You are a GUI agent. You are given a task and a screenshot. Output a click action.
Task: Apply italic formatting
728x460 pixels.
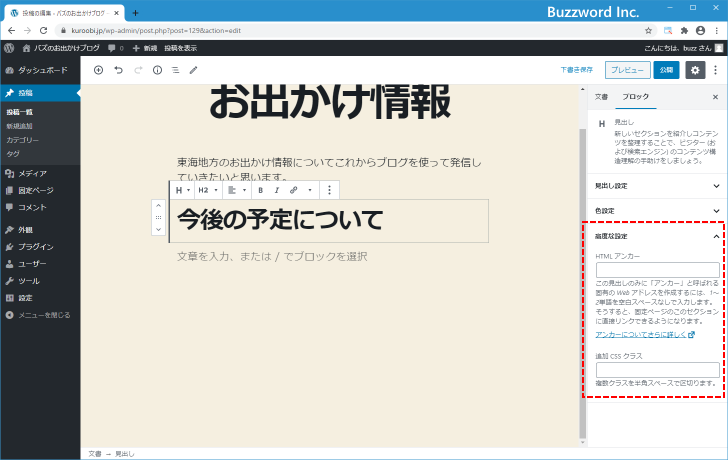277,190
